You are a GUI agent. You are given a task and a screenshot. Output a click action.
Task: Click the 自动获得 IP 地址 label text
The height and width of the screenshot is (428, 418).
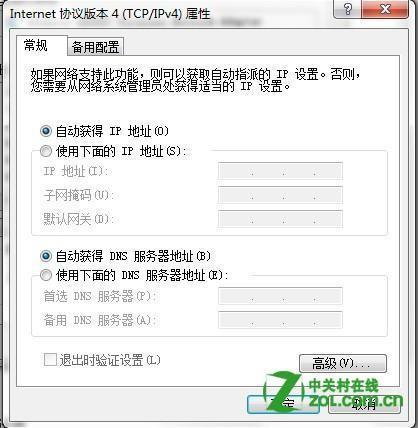(112, 131)
